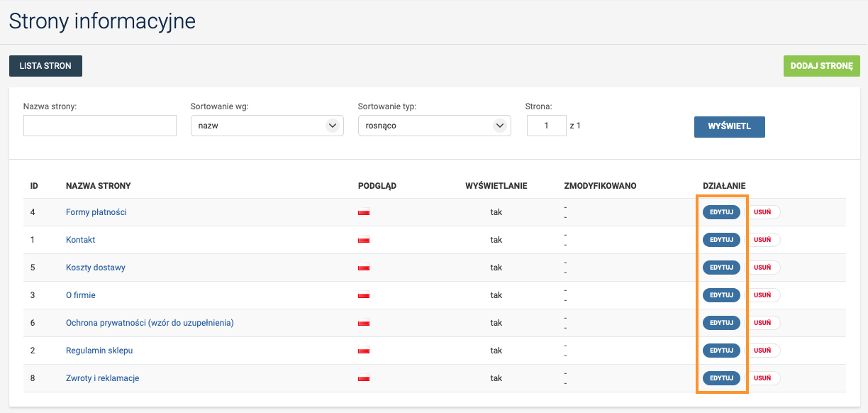868x413 pixels.
Task: Click flag preview in Ochrona prywatności row
Action: pyautogui.click(x=365, y=323)
